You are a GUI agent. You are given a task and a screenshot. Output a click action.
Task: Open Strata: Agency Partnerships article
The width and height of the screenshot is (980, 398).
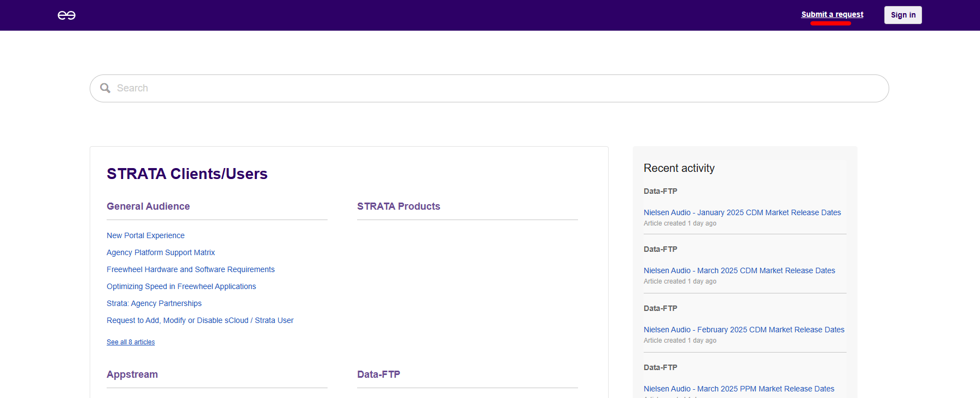[x=154, y=303]
